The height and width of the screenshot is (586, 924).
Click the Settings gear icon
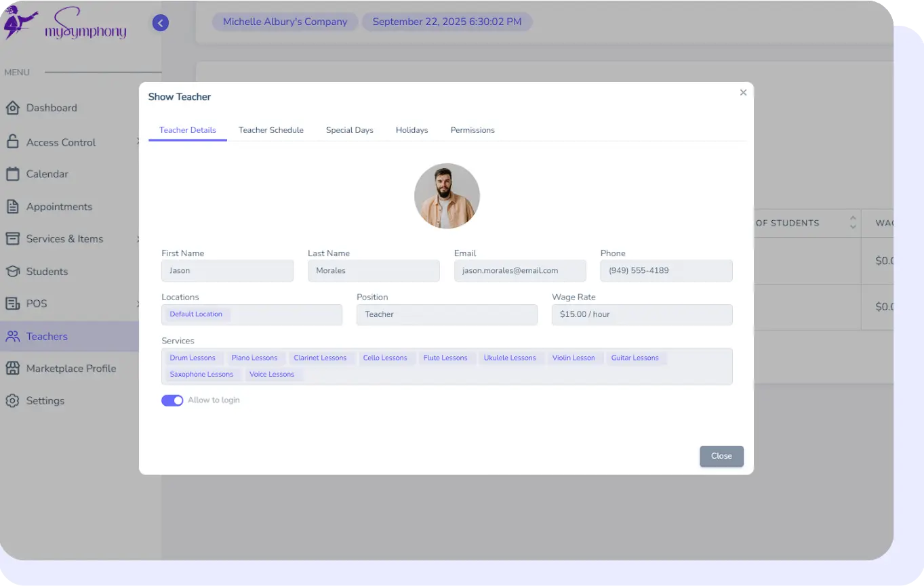click(x=12, y=401)
